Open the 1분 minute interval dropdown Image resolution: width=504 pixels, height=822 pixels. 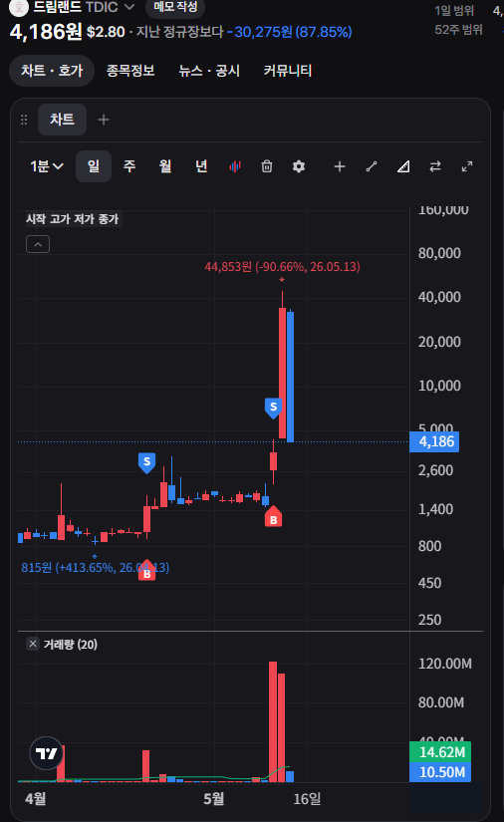pyautogui.click(x=47, y=166)
